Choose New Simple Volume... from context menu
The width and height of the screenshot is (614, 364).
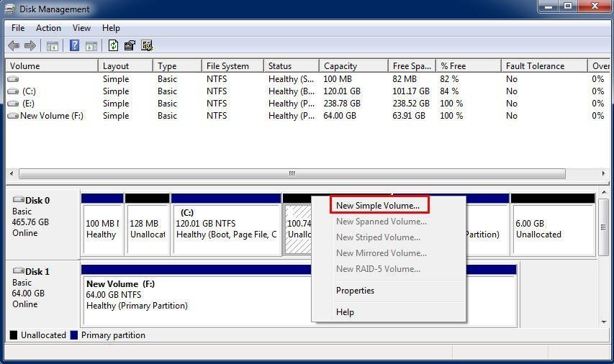(x=379, y=205)
